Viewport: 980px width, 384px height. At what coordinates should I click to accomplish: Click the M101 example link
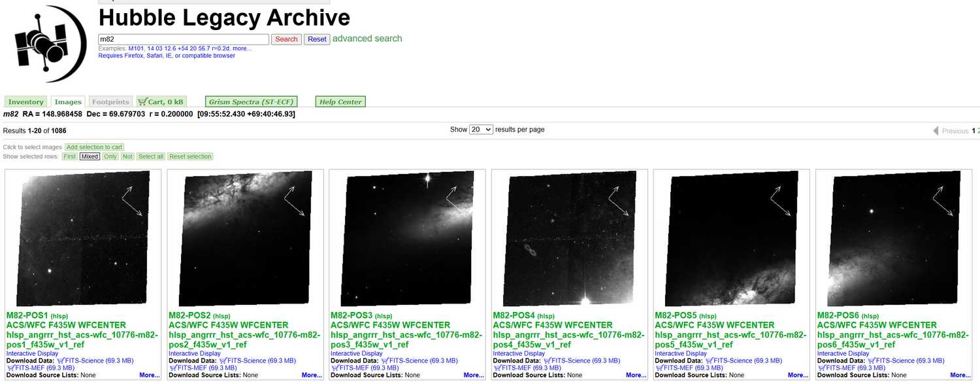click(137, 48)
